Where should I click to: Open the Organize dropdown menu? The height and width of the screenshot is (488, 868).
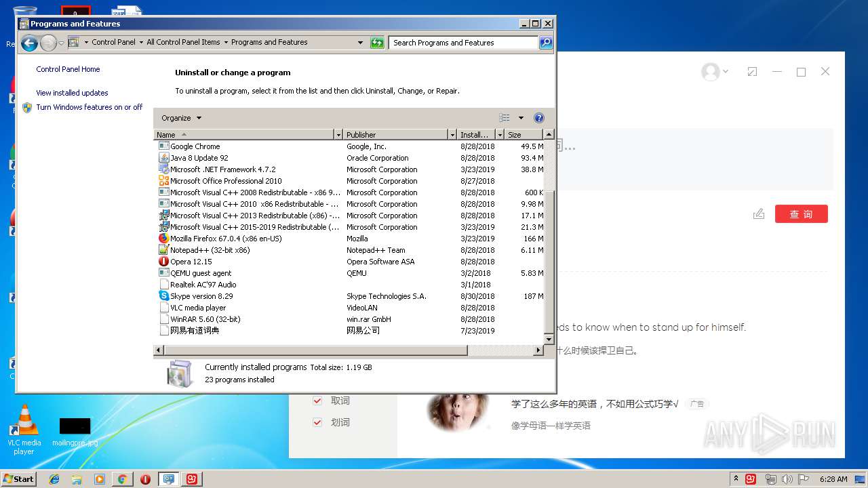point(182,118)
